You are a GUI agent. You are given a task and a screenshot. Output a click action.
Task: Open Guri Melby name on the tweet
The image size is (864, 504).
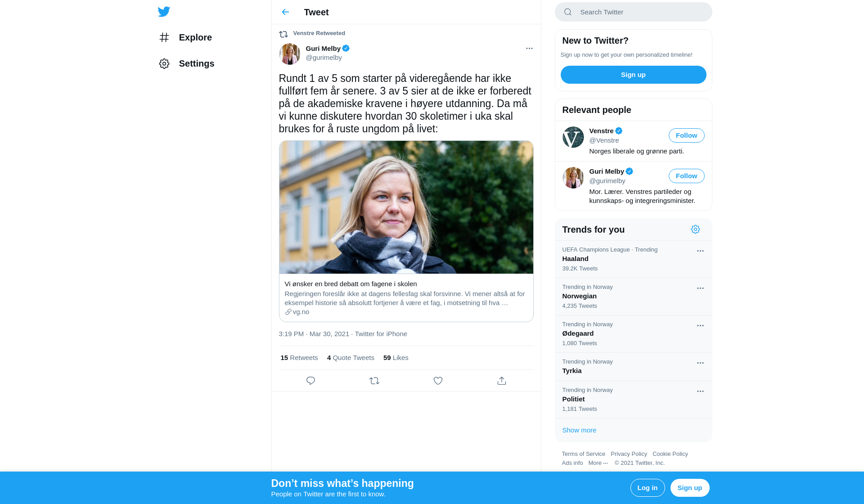[323, 49]
